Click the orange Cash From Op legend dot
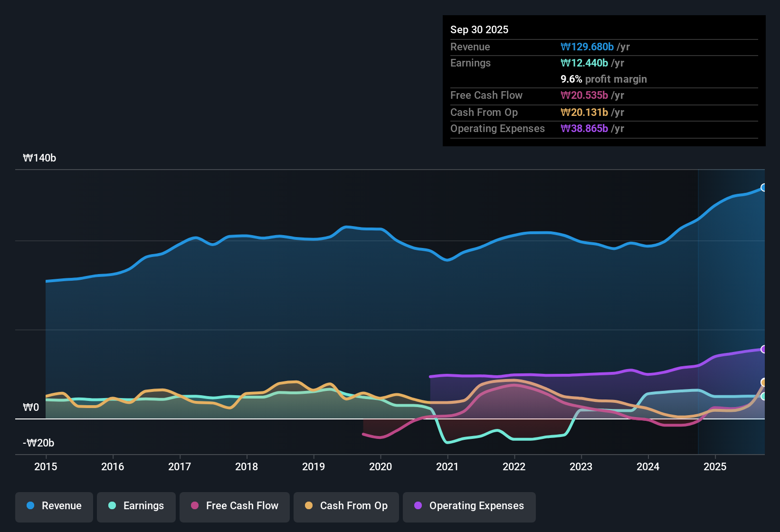This screenshot has height=532, width=780. pos(309,506)
